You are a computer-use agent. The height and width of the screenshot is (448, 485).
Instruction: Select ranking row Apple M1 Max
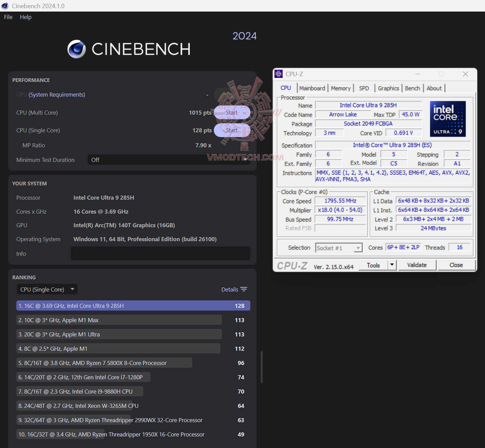click(x=133, y=320)
